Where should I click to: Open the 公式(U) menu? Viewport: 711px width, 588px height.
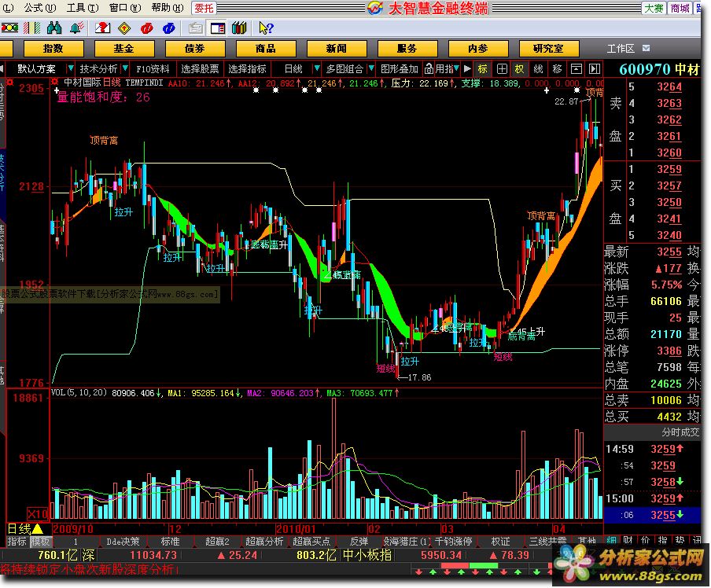40,8
